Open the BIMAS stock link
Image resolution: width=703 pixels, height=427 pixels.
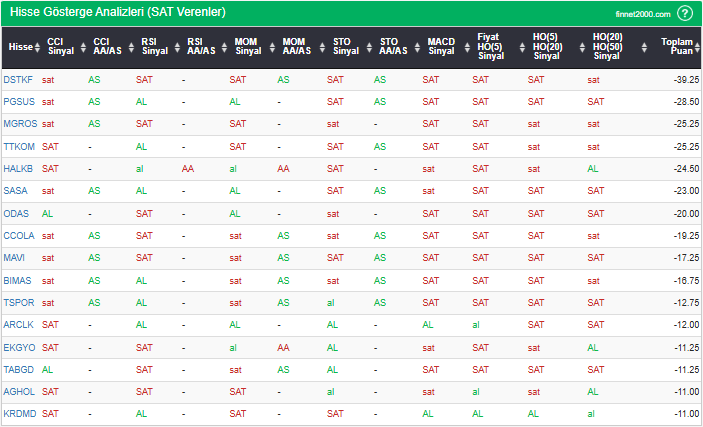(x=18, y=280)
